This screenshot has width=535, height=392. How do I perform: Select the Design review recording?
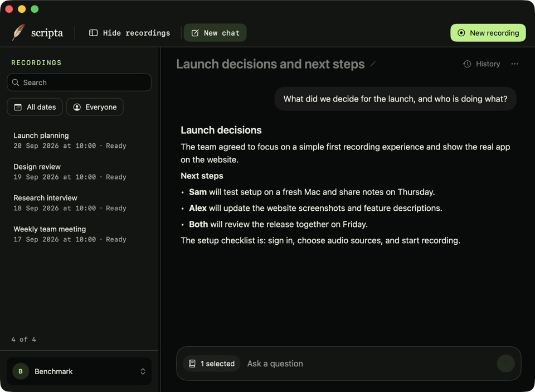[79, 171]
